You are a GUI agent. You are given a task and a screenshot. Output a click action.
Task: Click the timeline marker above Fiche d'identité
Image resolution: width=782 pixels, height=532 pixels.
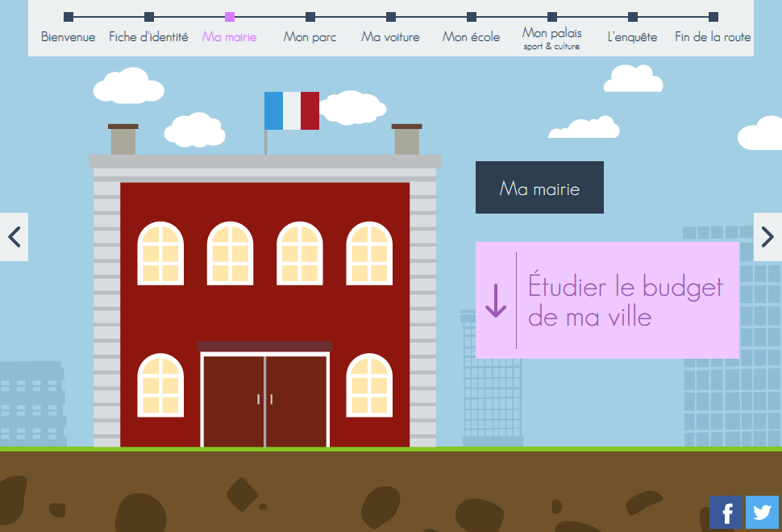[149, 17]
